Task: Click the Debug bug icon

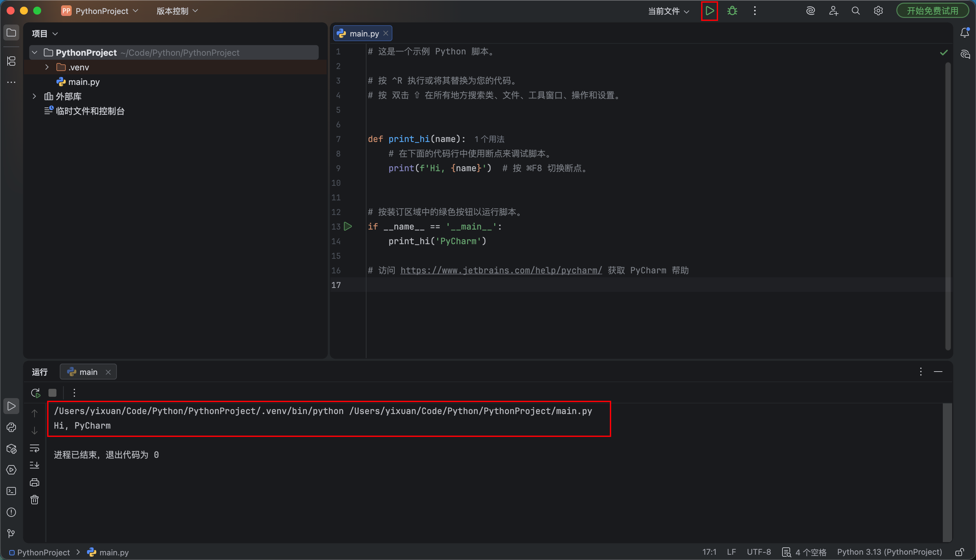Action: tap(732, 11)
